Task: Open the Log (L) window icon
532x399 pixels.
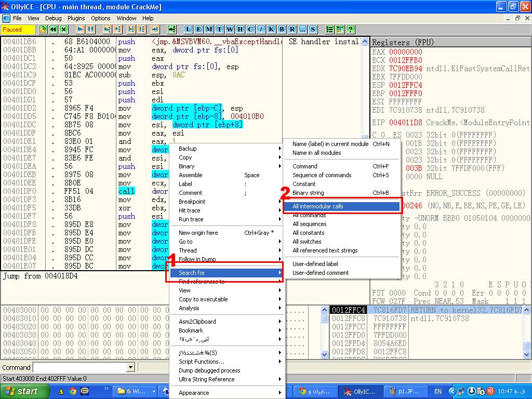Action: coord(188,30)
